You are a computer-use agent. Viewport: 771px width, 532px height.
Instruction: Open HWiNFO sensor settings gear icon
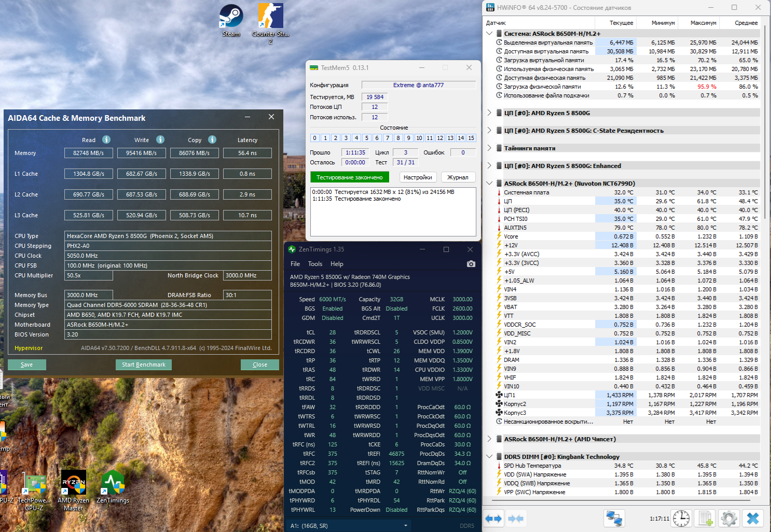pyautogui.click(x=729, y=518)
